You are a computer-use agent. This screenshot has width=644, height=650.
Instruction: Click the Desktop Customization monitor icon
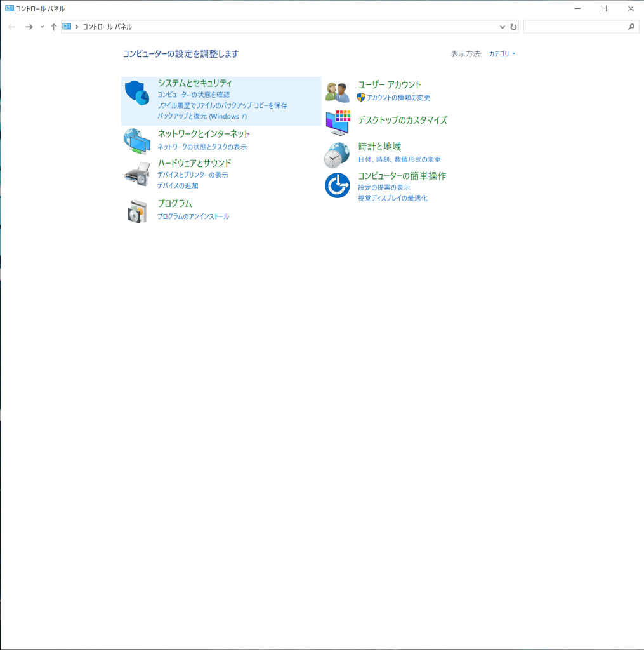[338, 123]
